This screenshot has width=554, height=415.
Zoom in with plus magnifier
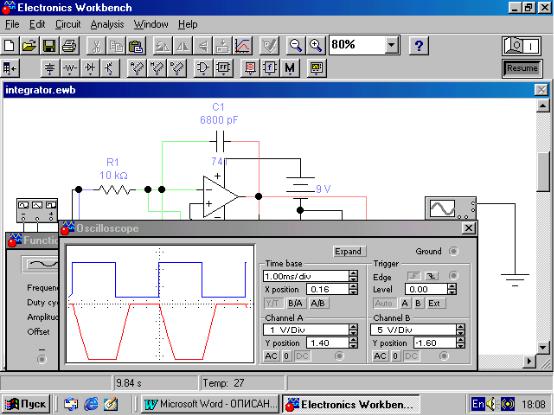316,46
